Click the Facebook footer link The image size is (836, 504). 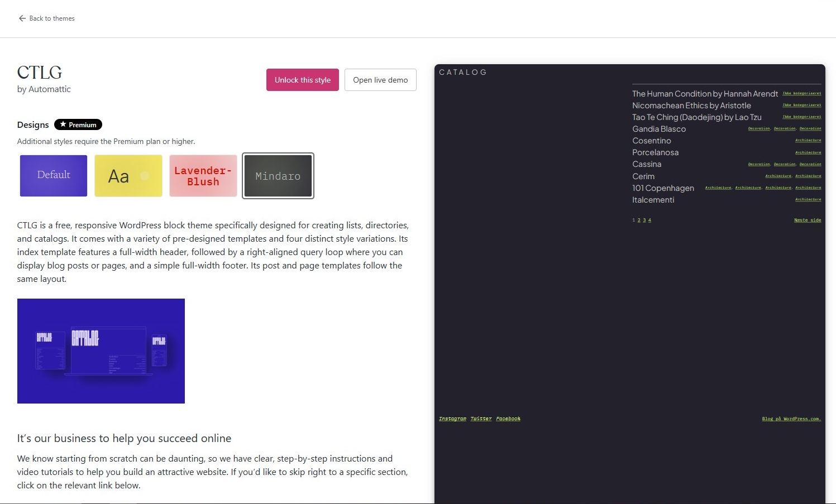pos(508,419)
